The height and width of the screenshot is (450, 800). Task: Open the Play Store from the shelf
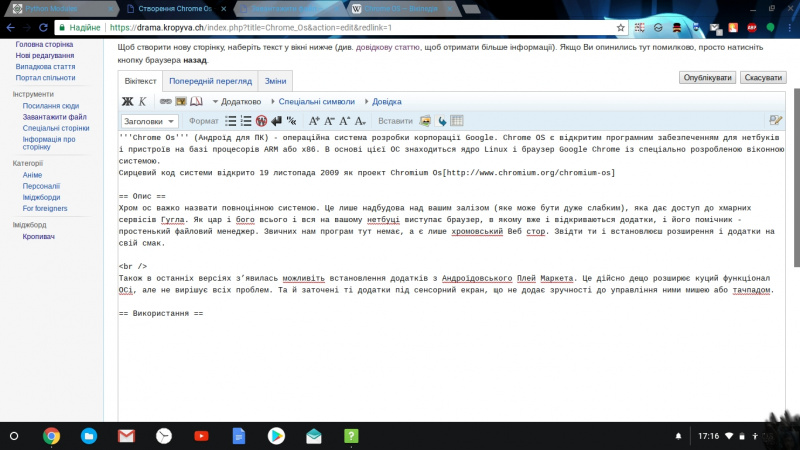[276, 436]
